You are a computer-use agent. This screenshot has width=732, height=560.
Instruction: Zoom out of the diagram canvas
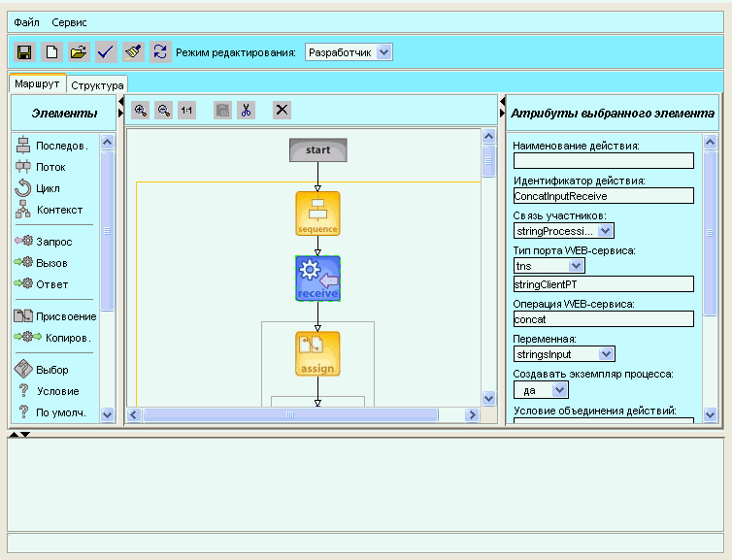(164, 111)
